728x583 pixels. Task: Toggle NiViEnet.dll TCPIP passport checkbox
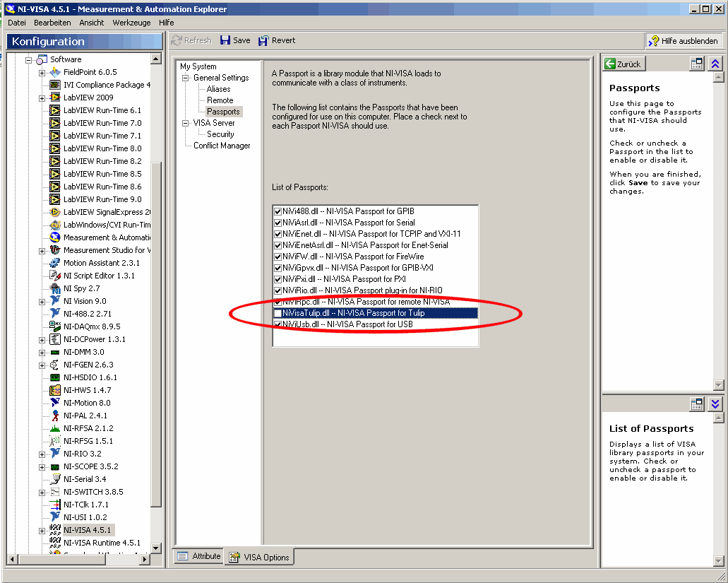[x=278, y=234]
